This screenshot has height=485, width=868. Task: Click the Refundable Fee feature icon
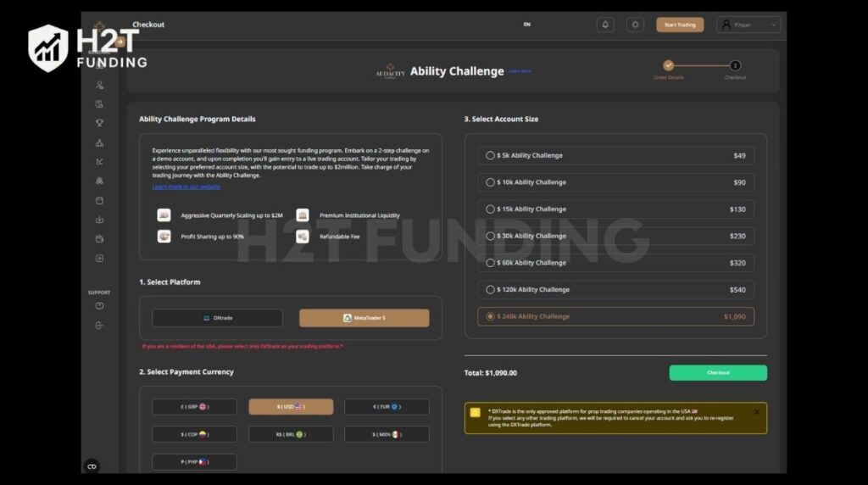(303, 237)
